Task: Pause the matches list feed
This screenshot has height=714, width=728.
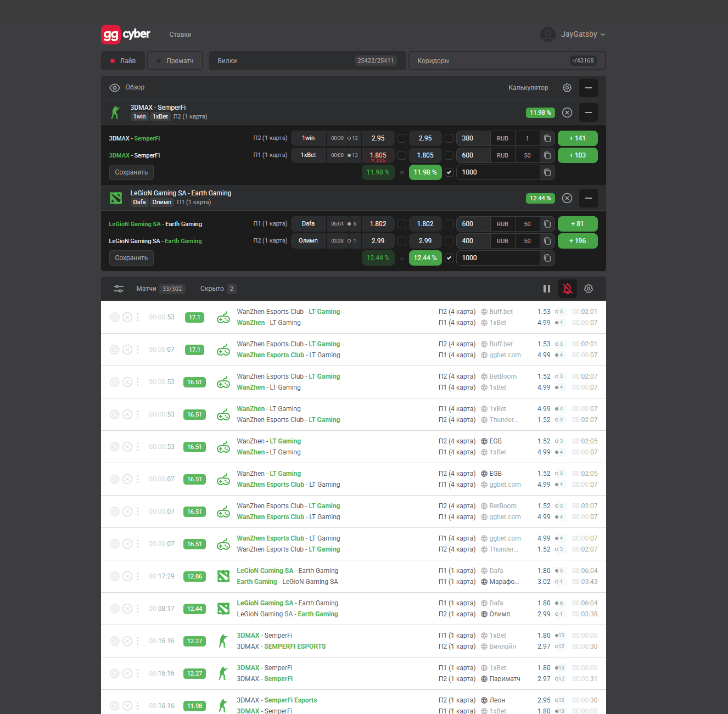Action: click(547, 289)
